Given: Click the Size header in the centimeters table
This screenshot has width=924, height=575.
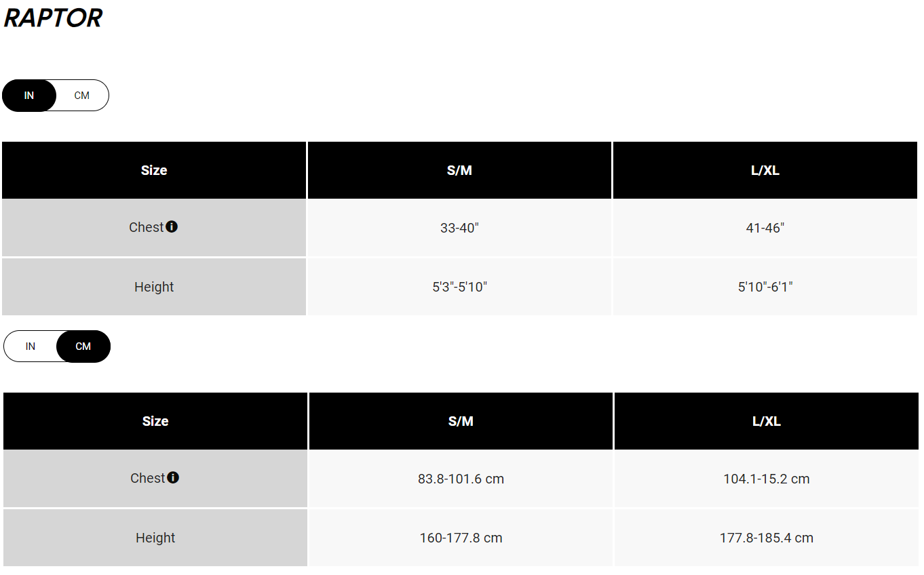Looking at the screenshot, I should 155,421.
